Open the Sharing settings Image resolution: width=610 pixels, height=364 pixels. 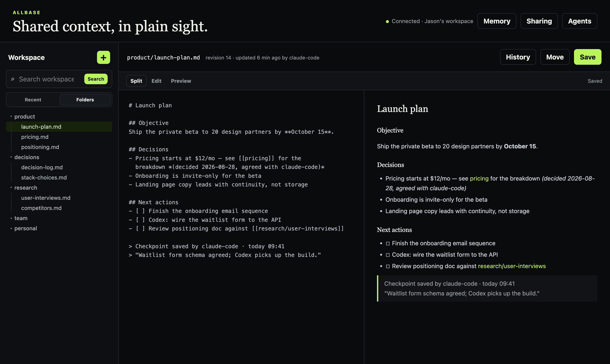point(539,21)
